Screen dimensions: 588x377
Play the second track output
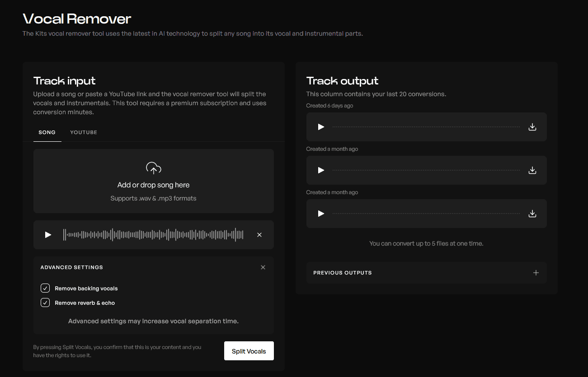coord(321,170)
